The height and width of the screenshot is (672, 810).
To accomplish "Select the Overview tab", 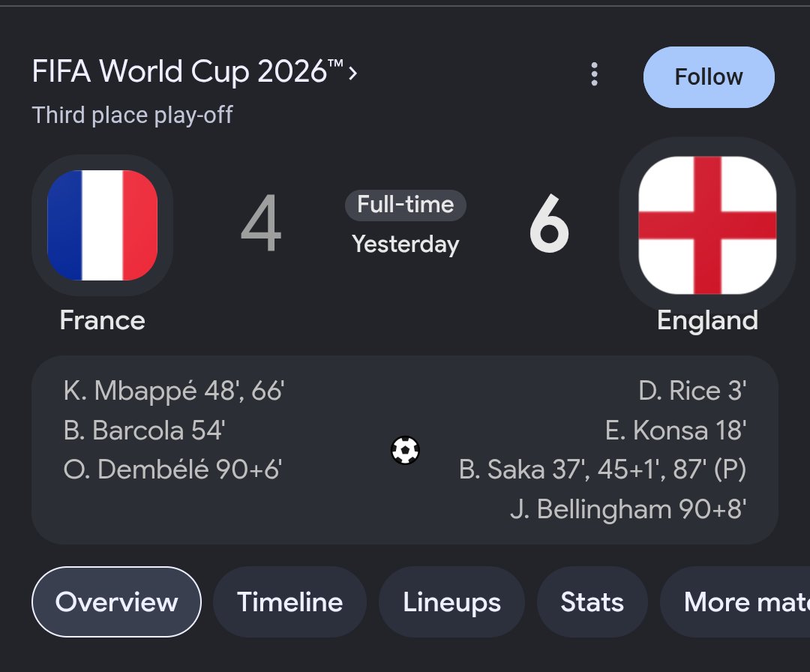I will pyautogui.click(x=116, y=601).
